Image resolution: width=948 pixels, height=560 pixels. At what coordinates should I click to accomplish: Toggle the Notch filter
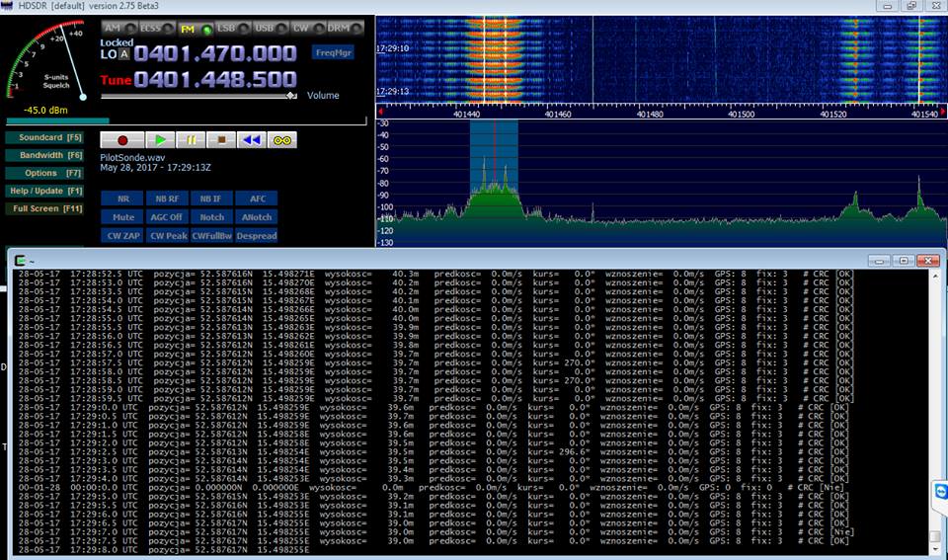(211, 217)
